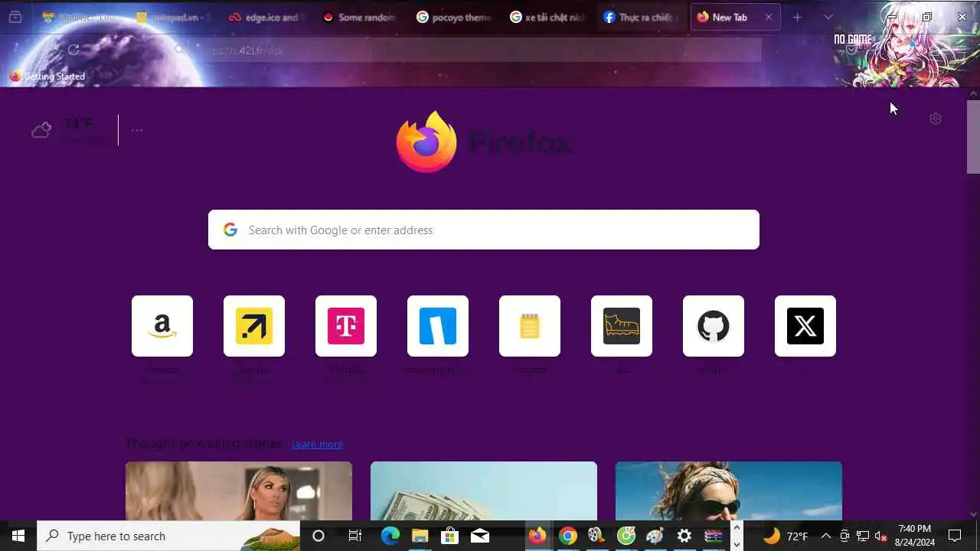The width and height of the screenshot is (980, 551).
Task: Open the boot icon shortcut tile
Action: 622,326
